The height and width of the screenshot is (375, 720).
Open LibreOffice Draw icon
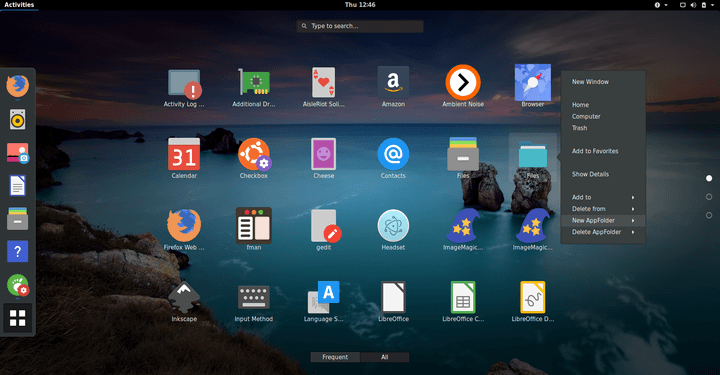(533, 297)
